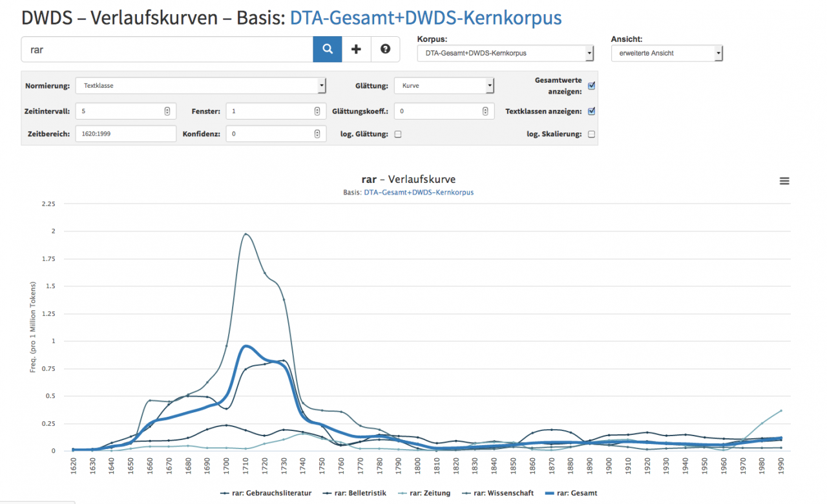Toggle Wissenschaft series in legend
This screenshot has width=827, height=504.
498,493
